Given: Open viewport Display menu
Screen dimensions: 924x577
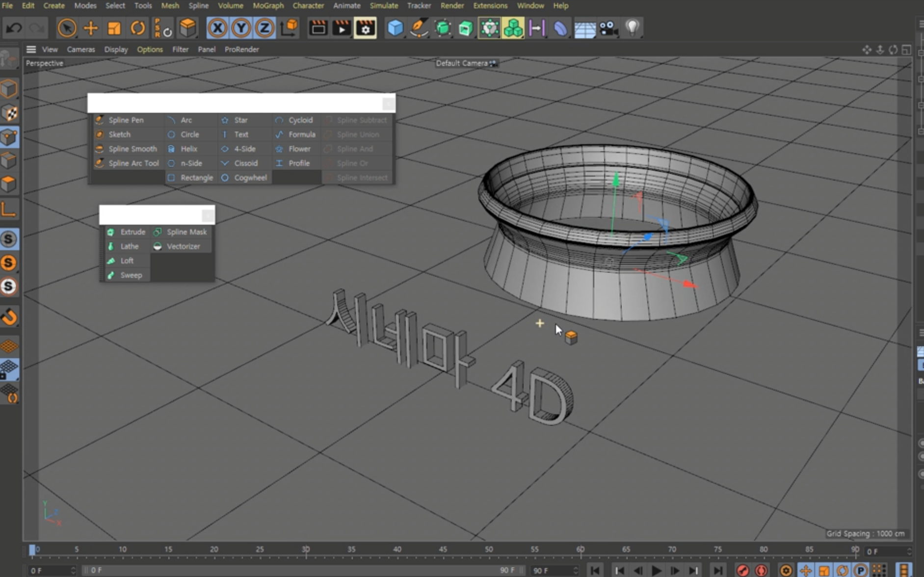Looking at the screenshot, I should pos(116,49).
